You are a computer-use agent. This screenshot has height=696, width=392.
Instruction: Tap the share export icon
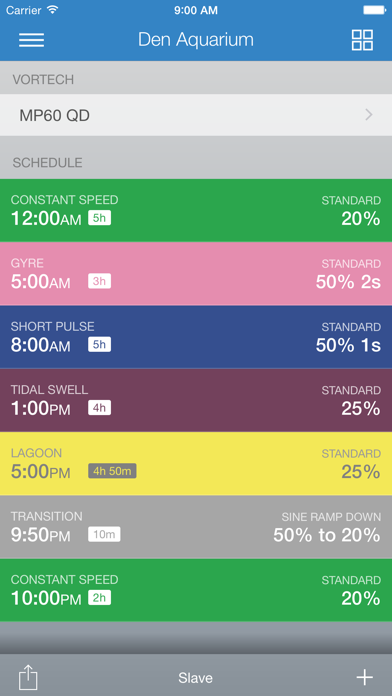(x=28, y=677)
